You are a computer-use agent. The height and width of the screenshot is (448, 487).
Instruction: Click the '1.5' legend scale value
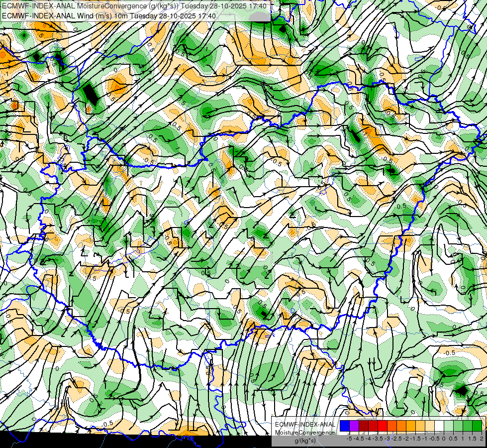coord(473,439)
